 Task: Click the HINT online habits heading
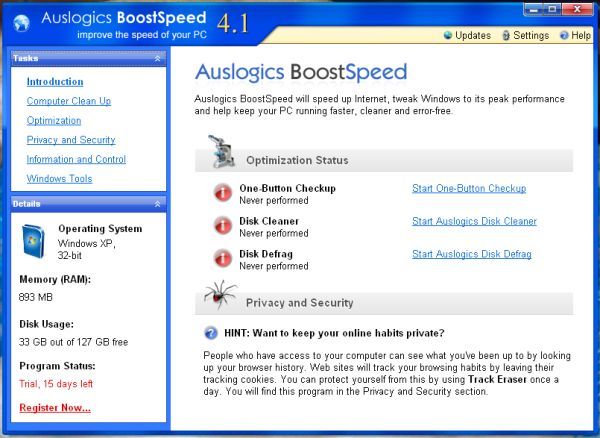tap(334, 333)
